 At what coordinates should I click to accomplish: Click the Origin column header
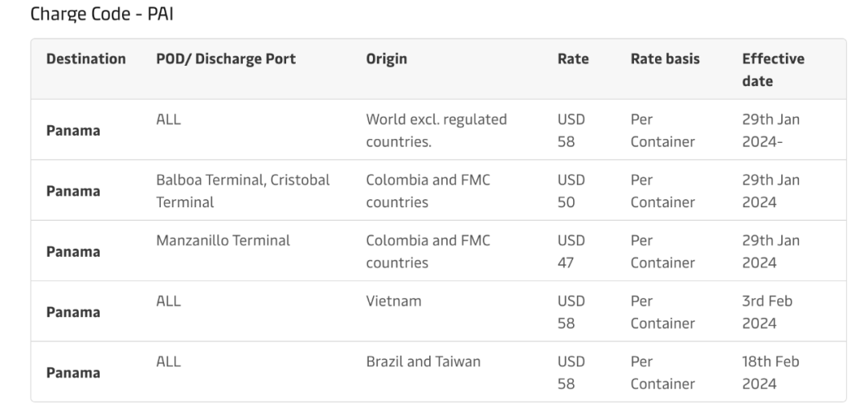pos(386,59)
